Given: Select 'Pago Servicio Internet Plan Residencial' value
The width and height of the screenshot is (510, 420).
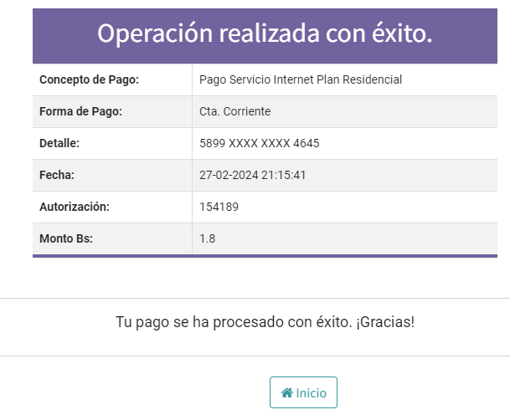Looking at the screenshot, I should [x=301, y=80].
